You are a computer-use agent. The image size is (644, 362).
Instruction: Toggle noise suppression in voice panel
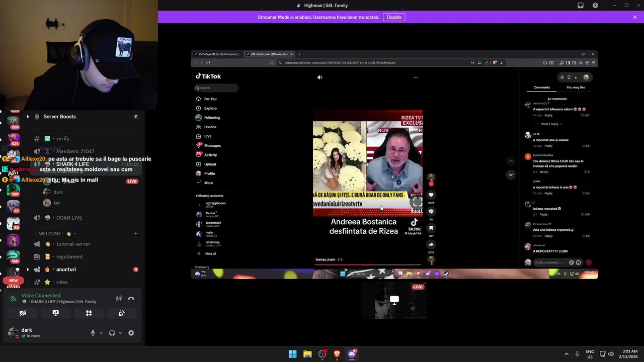coord(119,298)
